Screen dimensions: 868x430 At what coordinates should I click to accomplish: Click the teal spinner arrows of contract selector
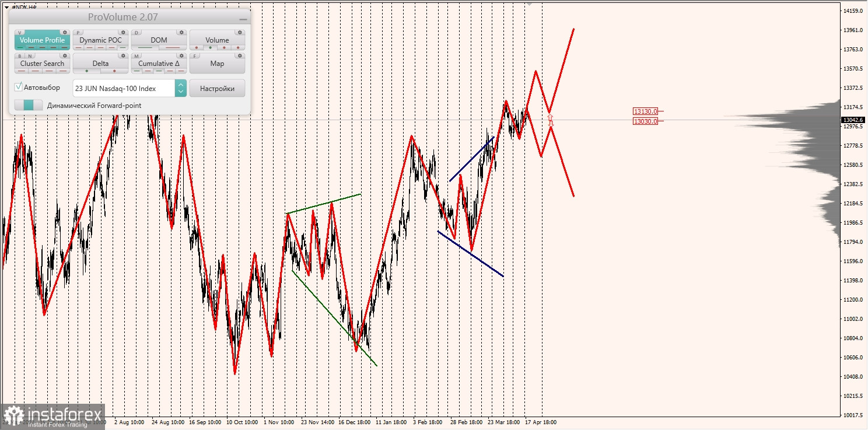181,88
